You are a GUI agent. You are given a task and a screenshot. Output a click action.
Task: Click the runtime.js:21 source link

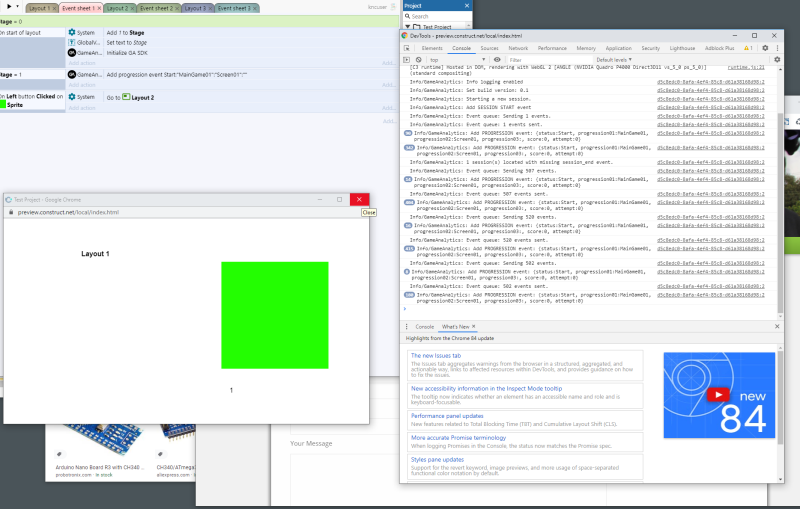[x=746, y=67]
